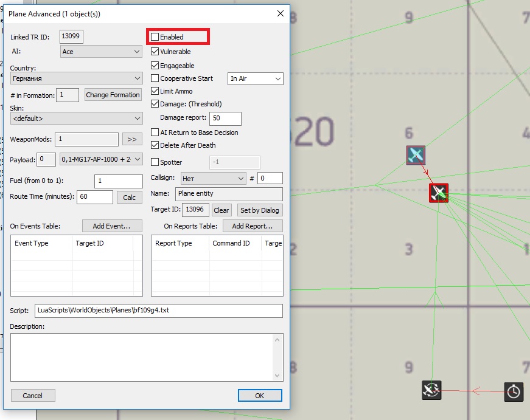
Task: Click the timer clock icon on map
Action: point(514,391)
